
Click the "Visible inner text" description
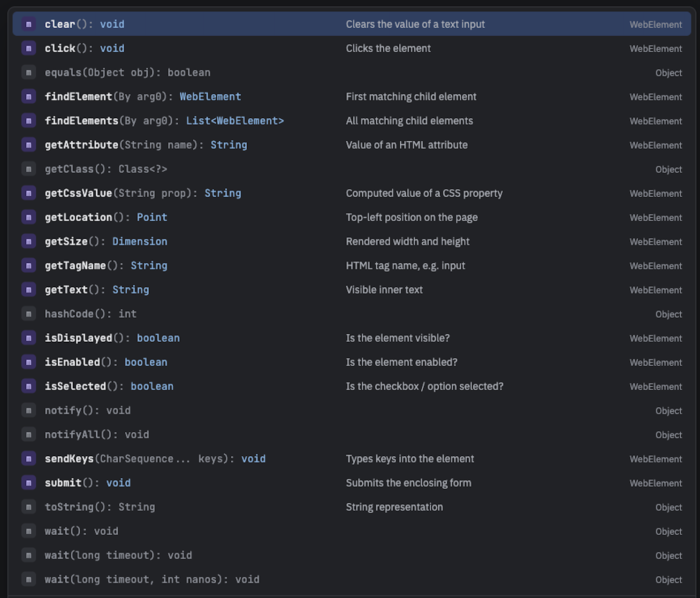(384, 290)
